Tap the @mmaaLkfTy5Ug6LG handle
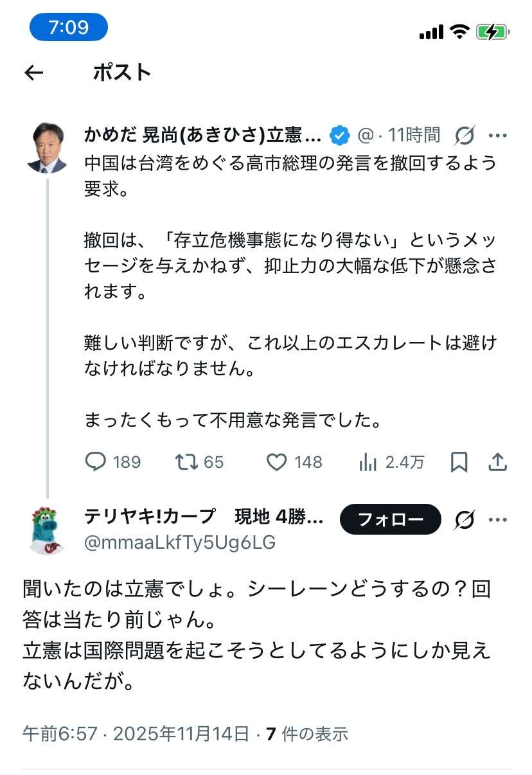The height and width of the screenshot is (775, 532). click(180, 543)
